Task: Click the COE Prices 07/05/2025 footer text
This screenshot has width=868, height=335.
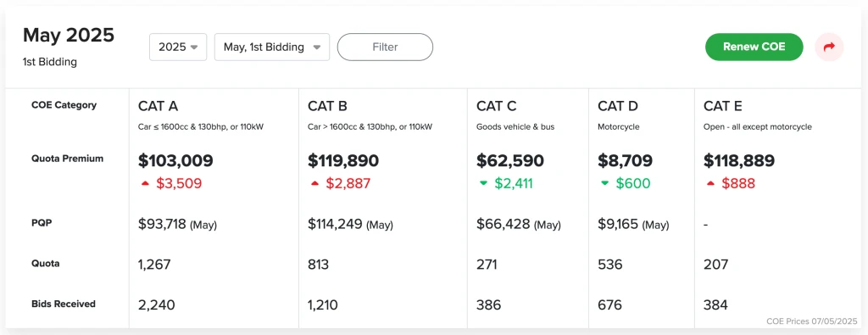Action: (811, 321)
